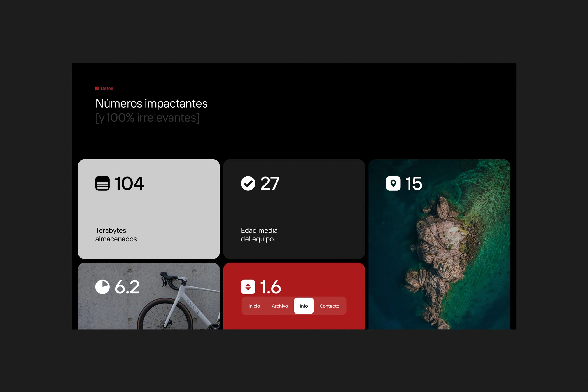
Task: Click the Datos section label
Action: pos(107,88)
